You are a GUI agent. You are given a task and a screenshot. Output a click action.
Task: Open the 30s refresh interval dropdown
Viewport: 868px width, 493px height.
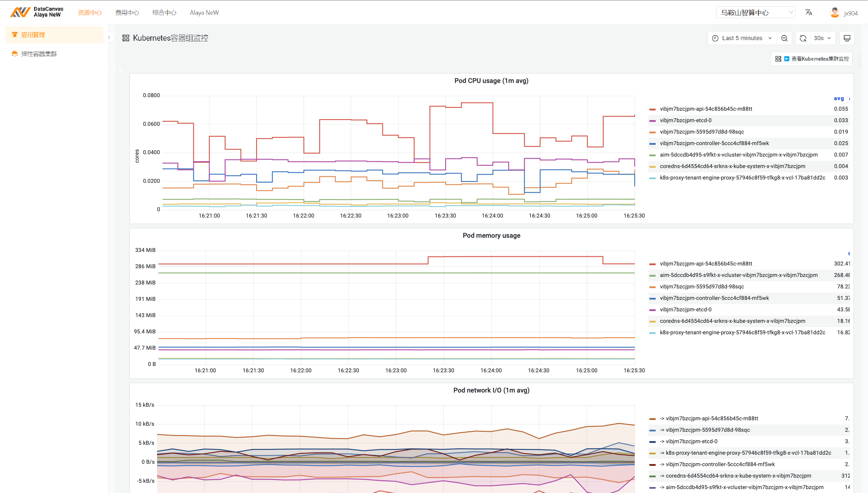822,38
